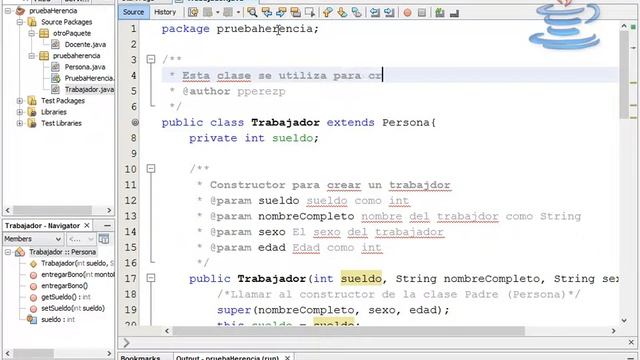This screenshot has width=640, height=360.
Task: Stop macro recording square icon
Action: (422, 13)
